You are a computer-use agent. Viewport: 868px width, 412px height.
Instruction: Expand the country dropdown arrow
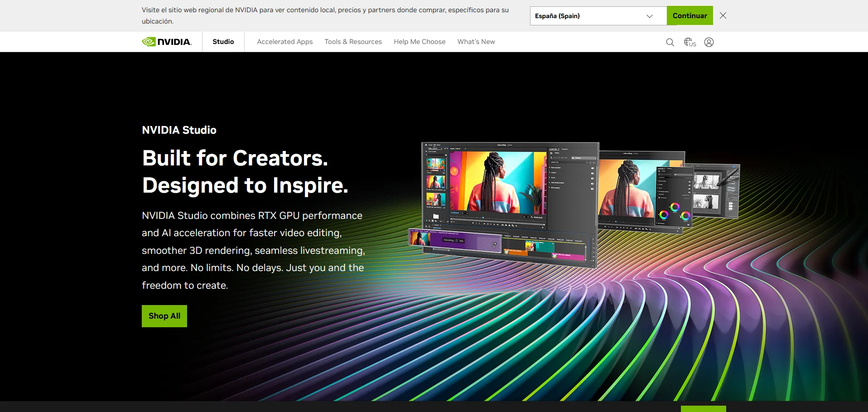pos(649,16)
